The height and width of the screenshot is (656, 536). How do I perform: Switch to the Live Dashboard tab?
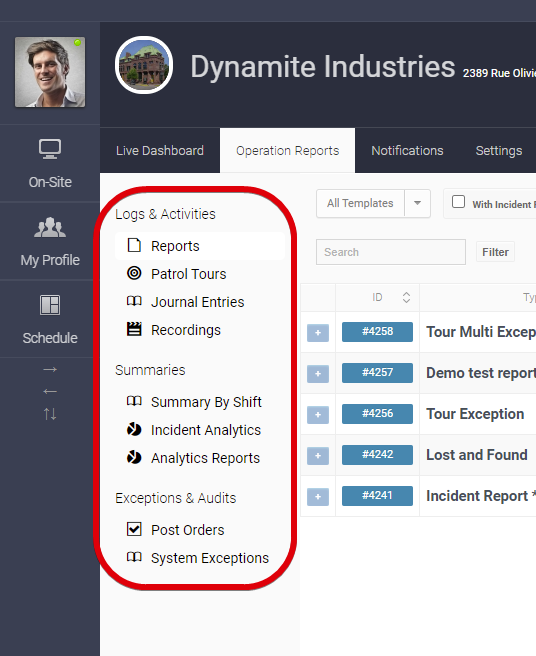[160, 151]
